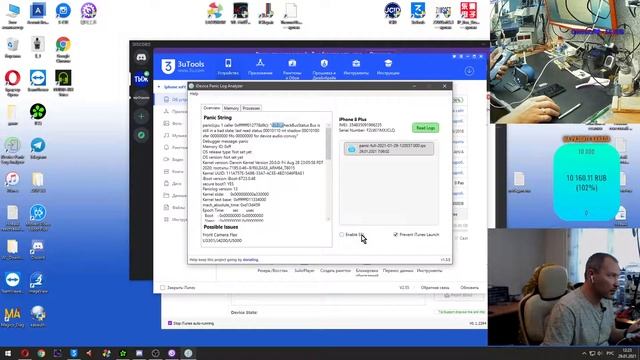Open the Help menu in Panic Log Analyzer

pyautogui.click(x=194, y=94)
